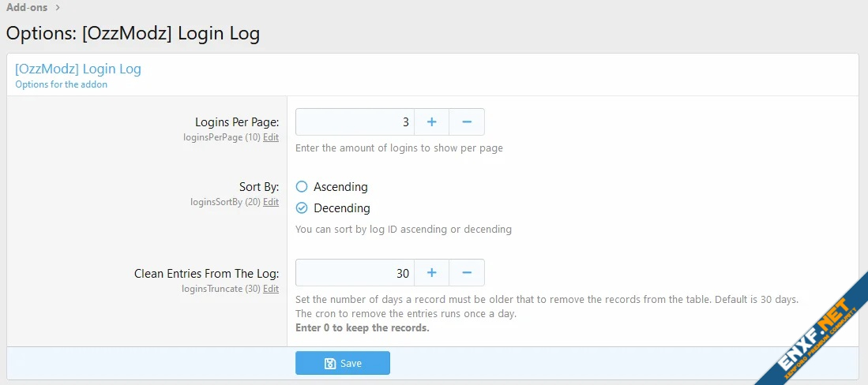Focus the Clean Entries From The Log field
This screenshot has height=385, width=868.
pyautogui.click(x=355, y=273)
